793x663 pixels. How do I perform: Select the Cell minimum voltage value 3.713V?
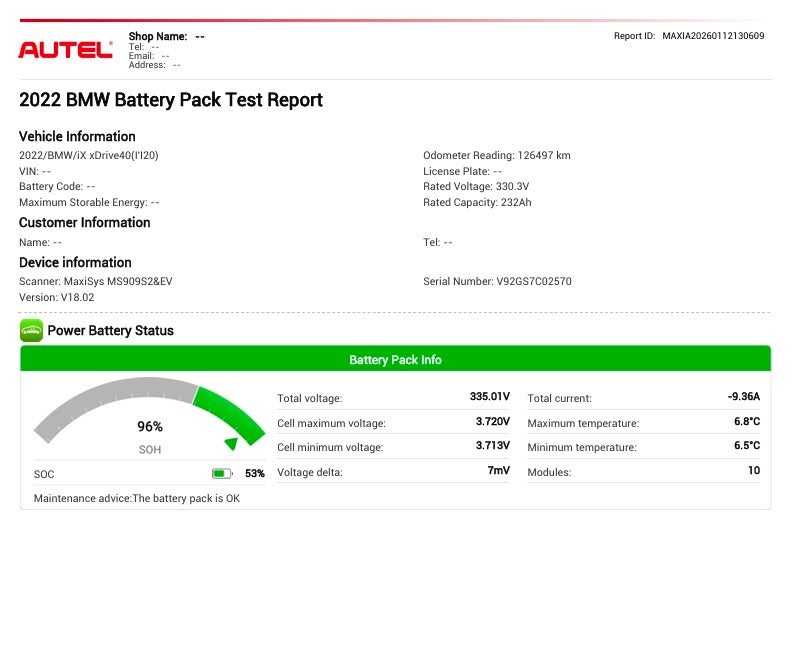[492, 446]
